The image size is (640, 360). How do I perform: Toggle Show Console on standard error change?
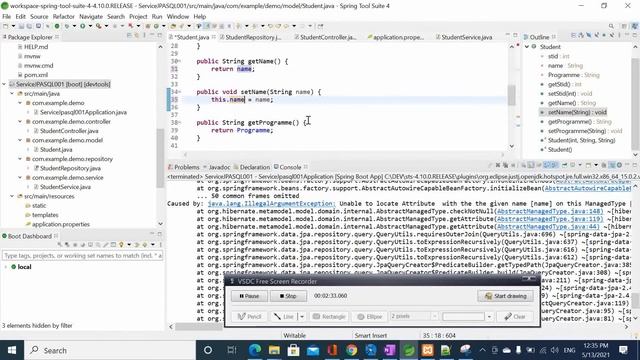[x=555, y=165]
